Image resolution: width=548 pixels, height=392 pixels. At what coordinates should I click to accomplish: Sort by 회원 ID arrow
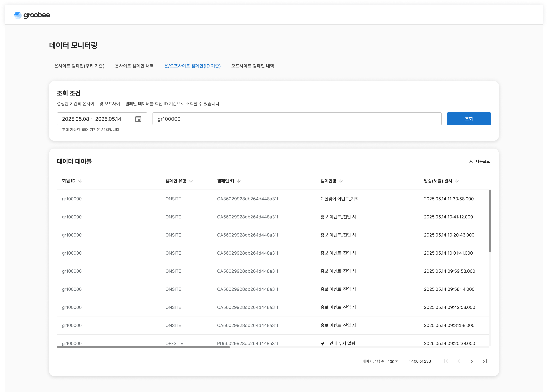[80, 181]
